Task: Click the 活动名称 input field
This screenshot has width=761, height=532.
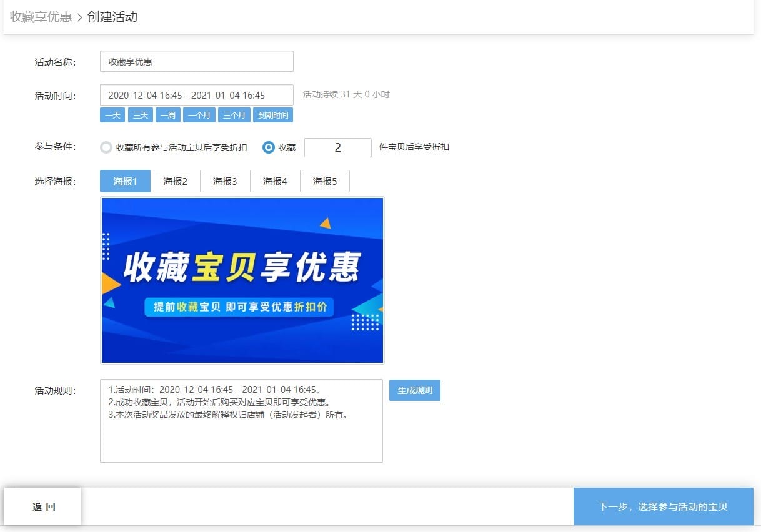Action: (196, 61)
